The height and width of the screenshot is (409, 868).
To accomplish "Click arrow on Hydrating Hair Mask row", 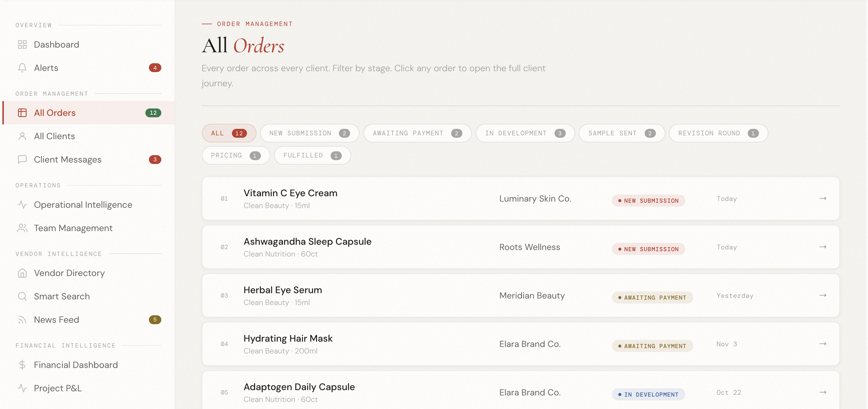I will coord(823,344).
